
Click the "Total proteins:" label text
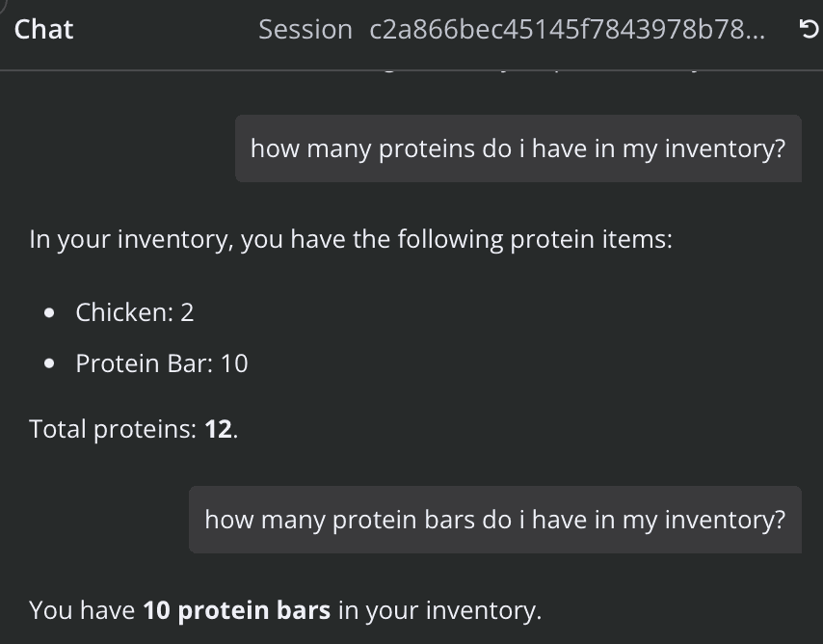click(x=113, y=429)
